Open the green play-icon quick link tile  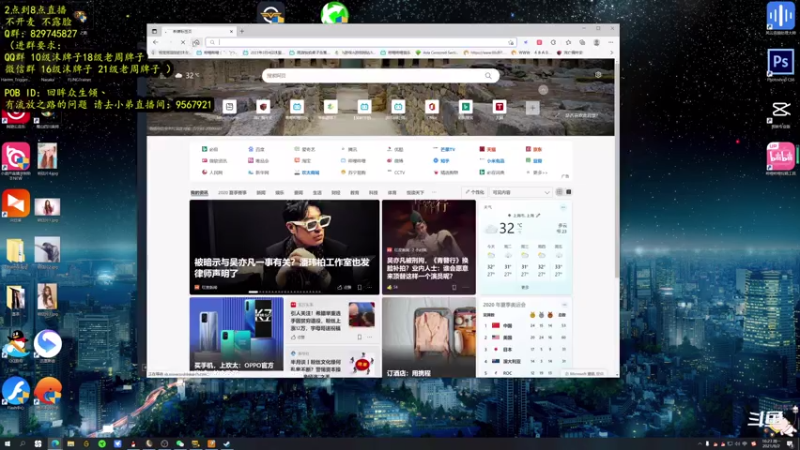(x=465, y=107)
